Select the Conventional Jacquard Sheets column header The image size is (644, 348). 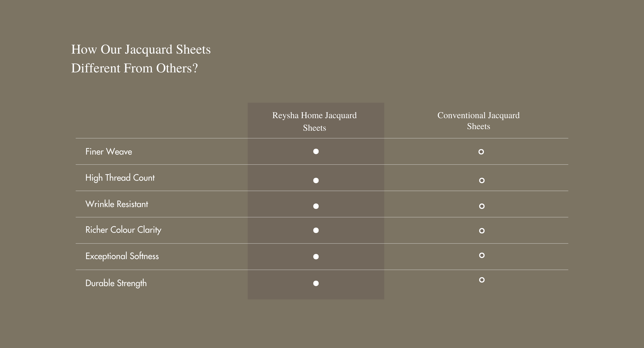pyautogui.click(x=479, y=121)
